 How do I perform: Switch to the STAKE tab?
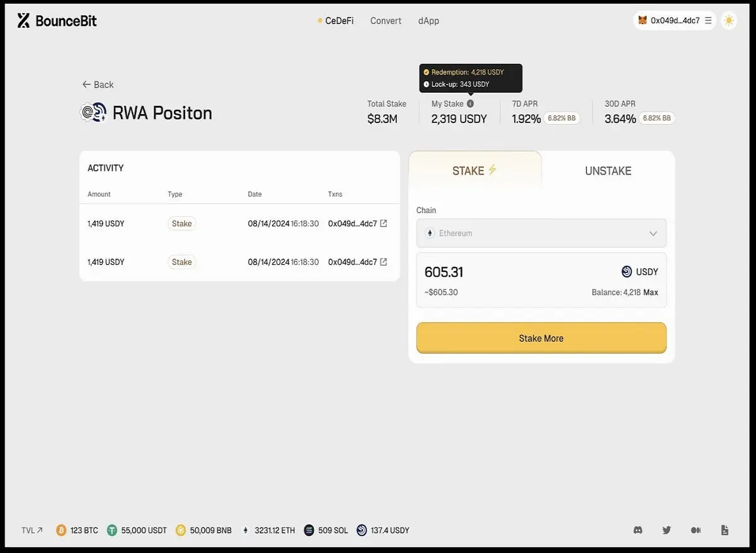475,170
